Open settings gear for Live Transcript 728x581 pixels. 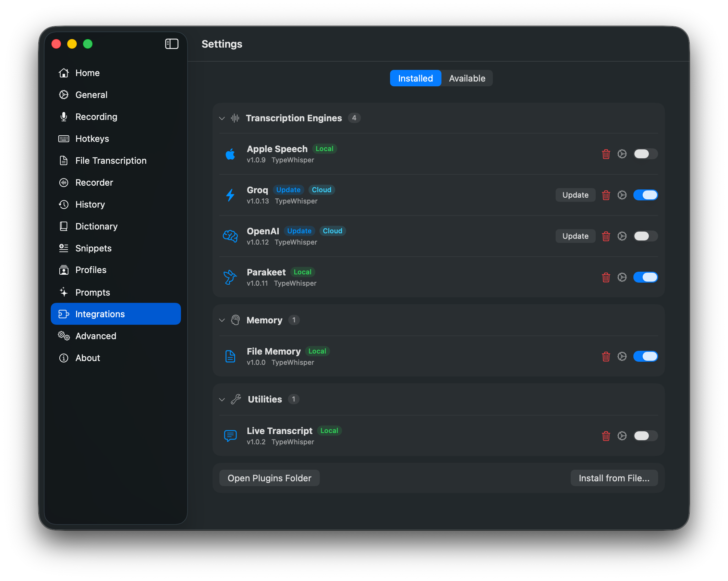622,436
